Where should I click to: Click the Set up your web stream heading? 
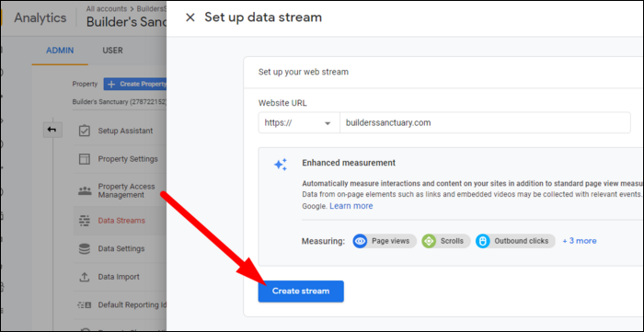click(303, 73)
